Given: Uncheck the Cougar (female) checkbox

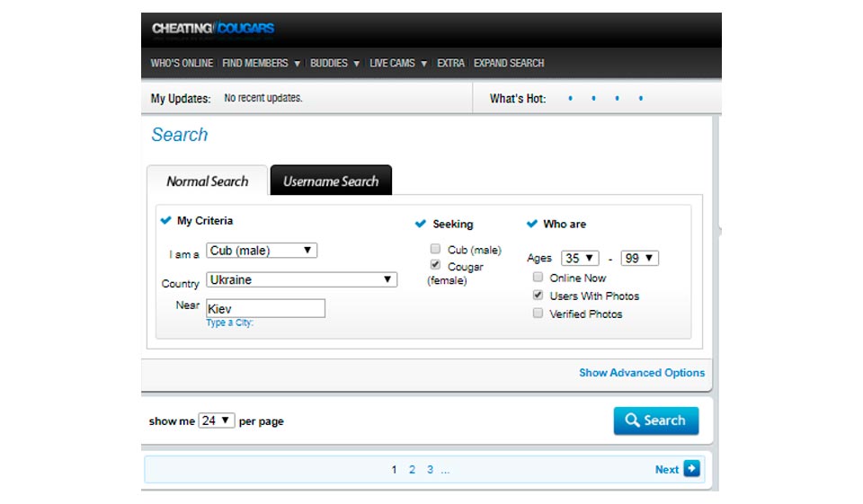Looking at the screenshot, I should (436, 266).
